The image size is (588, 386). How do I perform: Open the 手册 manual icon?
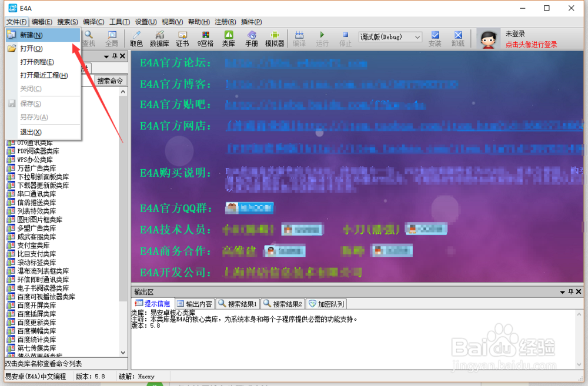tap(251, 38)
